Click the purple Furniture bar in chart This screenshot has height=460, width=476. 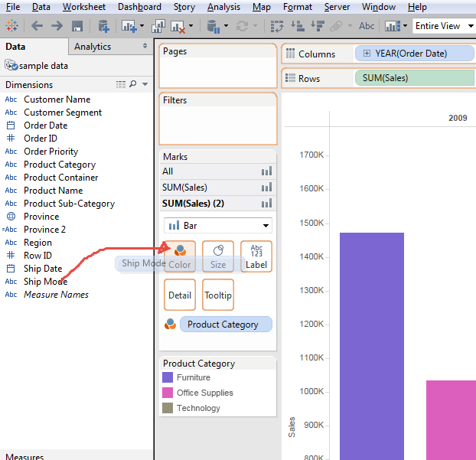pyautogui.click(x=372, y=346)
